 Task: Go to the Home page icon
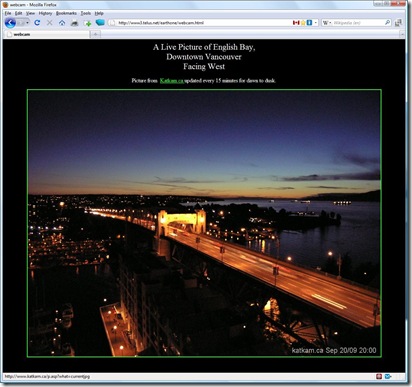pos(62,23)
